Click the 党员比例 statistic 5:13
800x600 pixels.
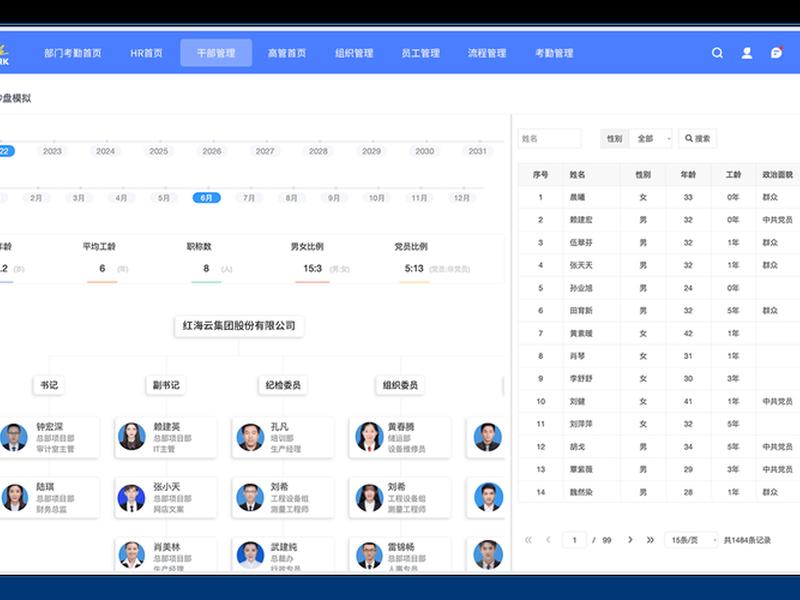point(414,268)
